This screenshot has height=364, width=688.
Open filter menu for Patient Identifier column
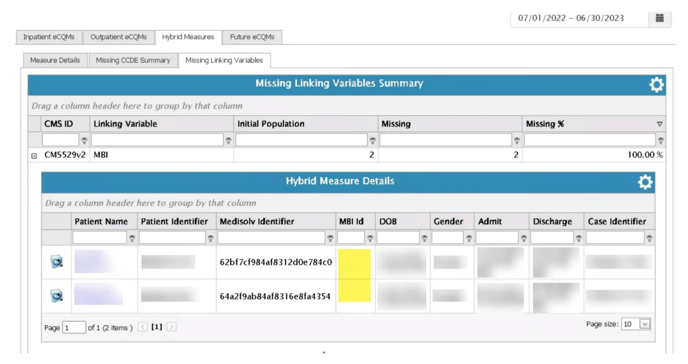point(210,238)
